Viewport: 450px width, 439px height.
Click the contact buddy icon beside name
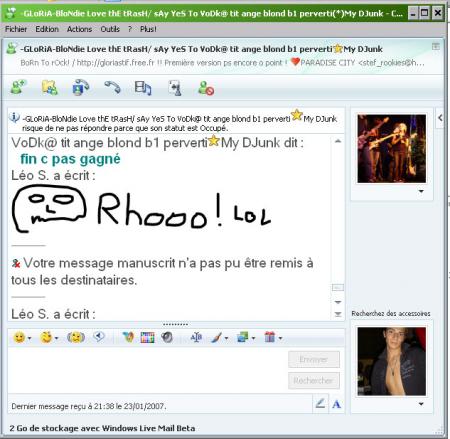(x=12, y=49)
